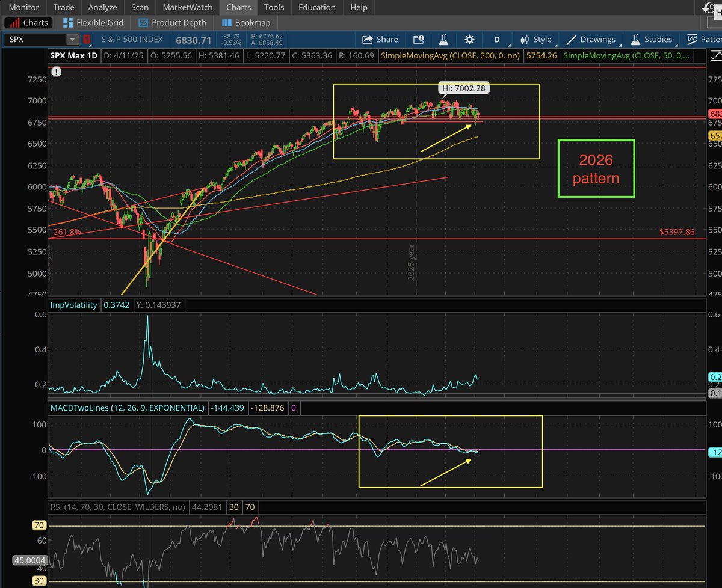
Task: Go to the Scan tab
Action: (140, 7)
